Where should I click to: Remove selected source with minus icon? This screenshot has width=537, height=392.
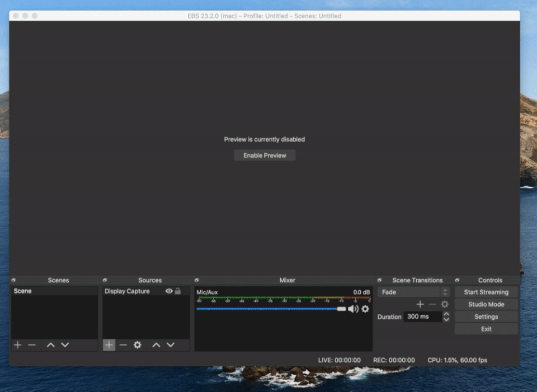(123, 345)
